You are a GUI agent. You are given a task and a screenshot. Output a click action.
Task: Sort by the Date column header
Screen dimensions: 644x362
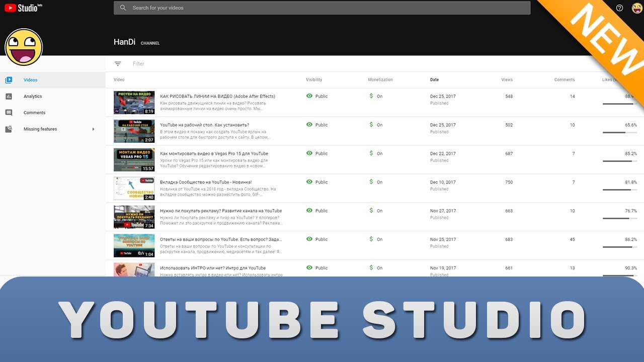[434, 80]
